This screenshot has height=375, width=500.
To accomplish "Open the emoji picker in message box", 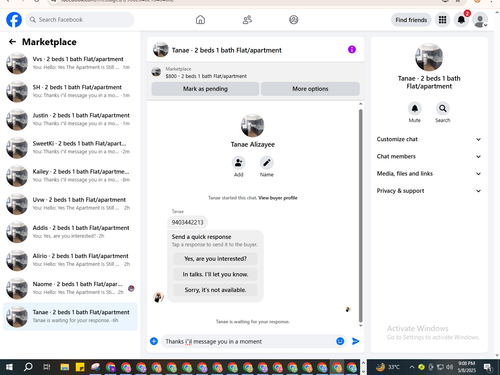I will (340, 341).
